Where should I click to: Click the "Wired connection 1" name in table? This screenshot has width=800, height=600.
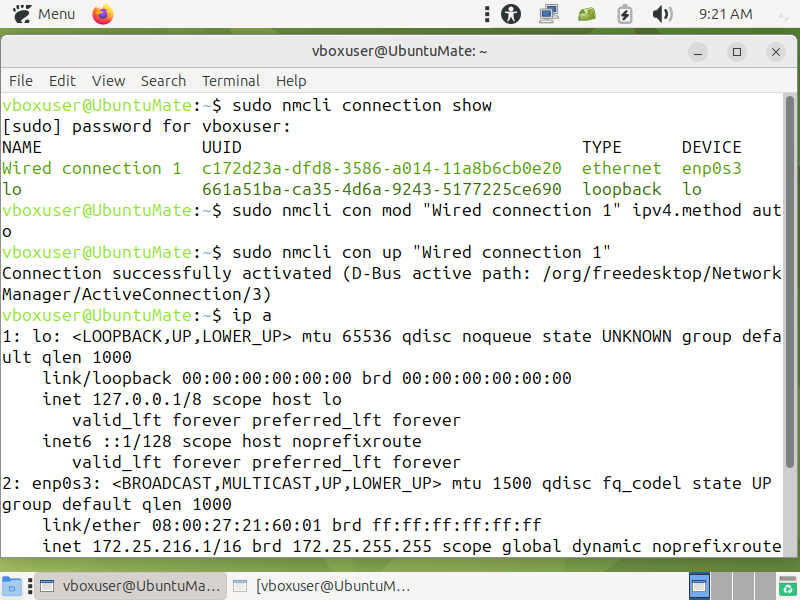point(92,168)
